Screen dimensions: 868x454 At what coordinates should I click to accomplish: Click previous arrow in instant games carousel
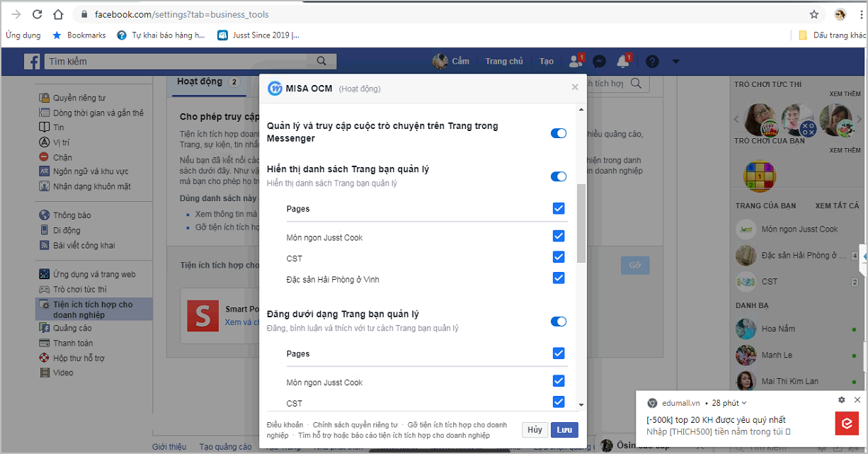pyautogui.click(x=736, y=120)
